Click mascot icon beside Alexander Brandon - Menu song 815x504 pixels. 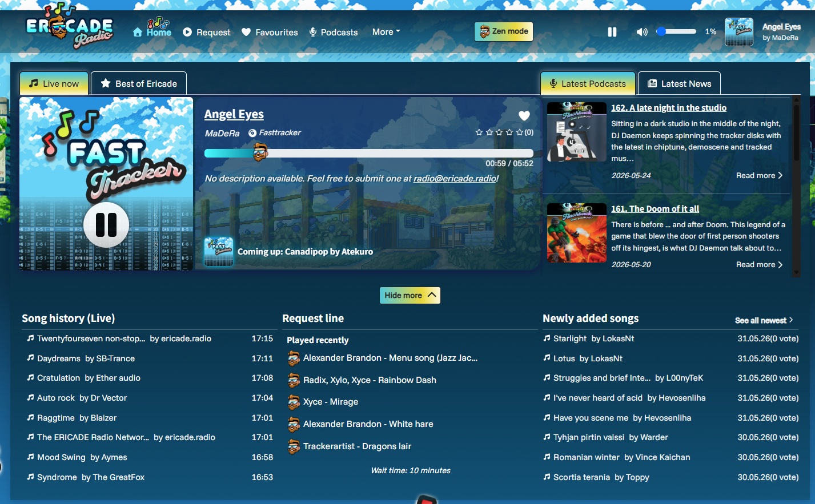(294, 358)
